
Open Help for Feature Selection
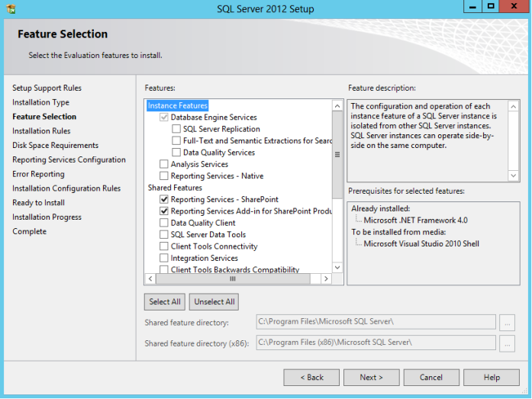492,378
